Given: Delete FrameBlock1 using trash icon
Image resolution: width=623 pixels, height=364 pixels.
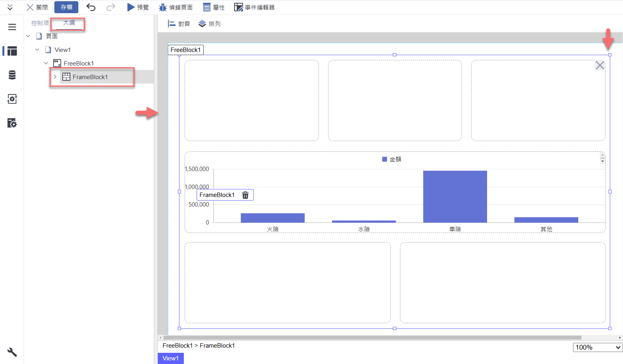Looking at the screenshot, I should point(245,195).
